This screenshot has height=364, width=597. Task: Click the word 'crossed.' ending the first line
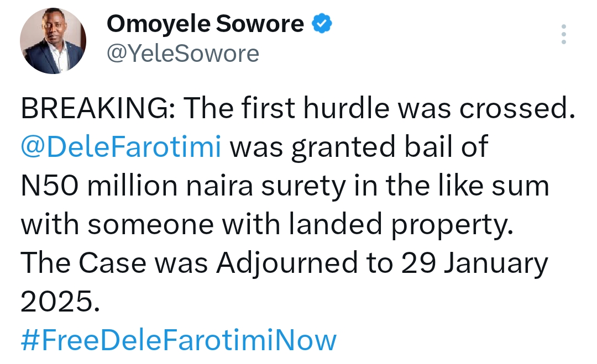click(517, 108)
